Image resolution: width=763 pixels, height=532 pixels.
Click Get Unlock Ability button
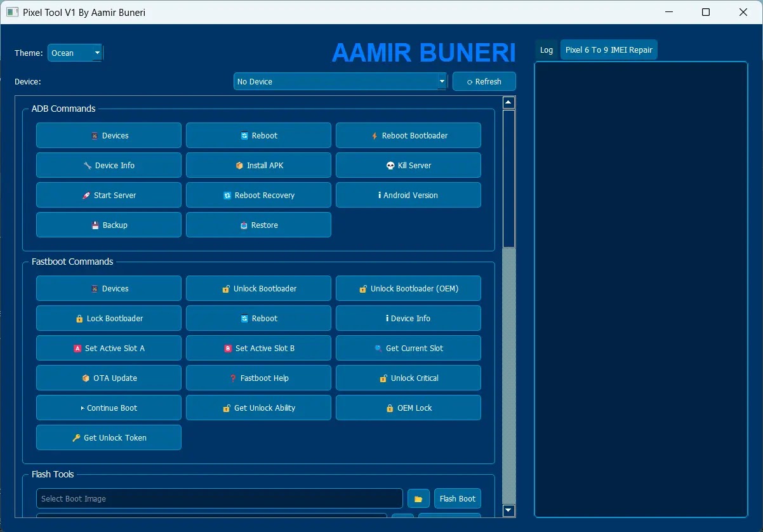(258, 408)
